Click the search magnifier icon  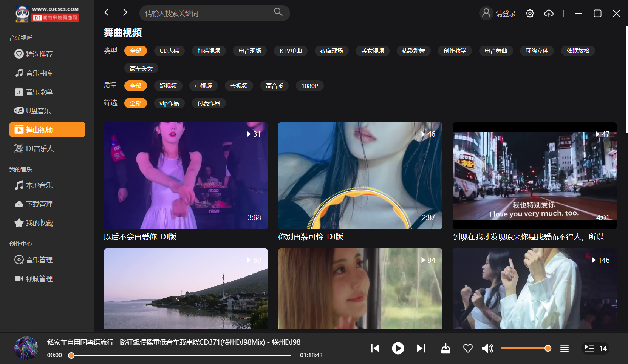point(278,12)
